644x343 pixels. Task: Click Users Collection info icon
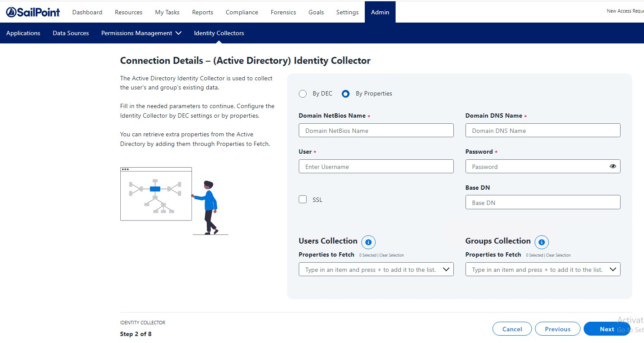368,242
